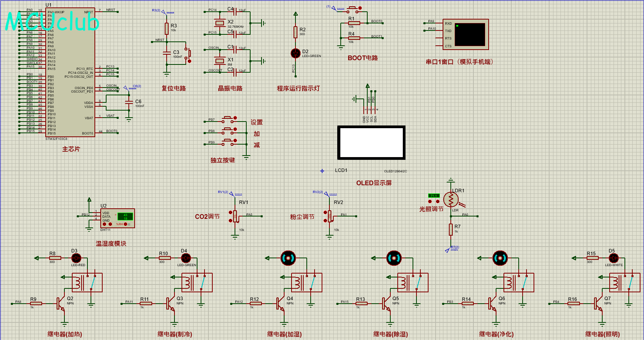Select the 主芯片 label
The height and width of the screenshot is (340, 644).
point(71,149)
